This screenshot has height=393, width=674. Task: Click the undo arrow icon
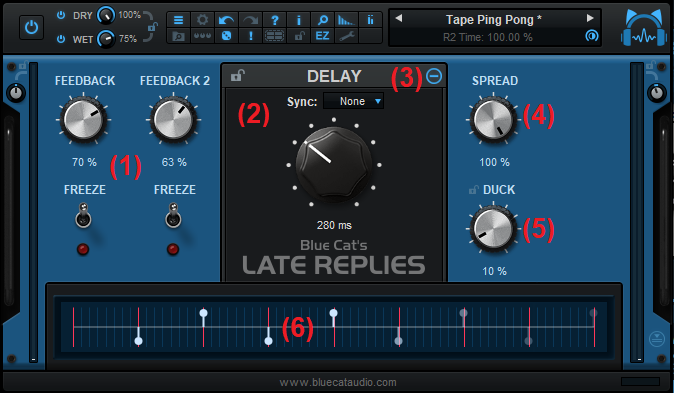tap(227, 20)
